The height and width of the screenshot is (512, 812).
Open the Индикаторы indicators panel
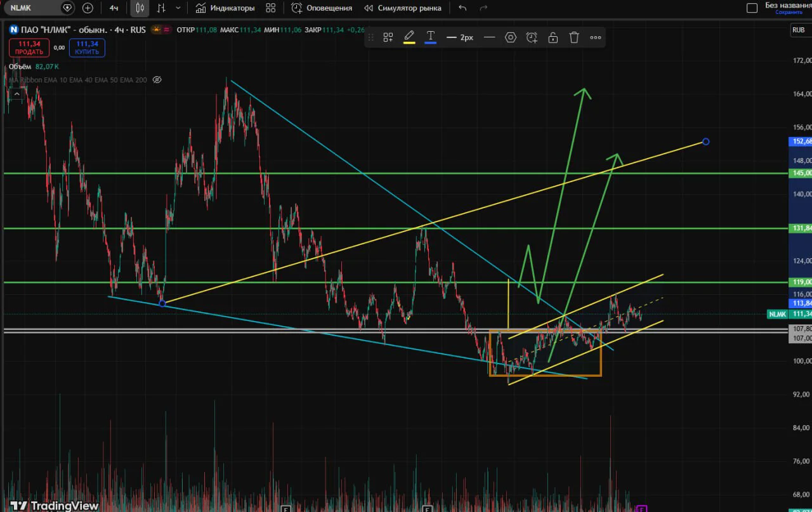(225, 8)
